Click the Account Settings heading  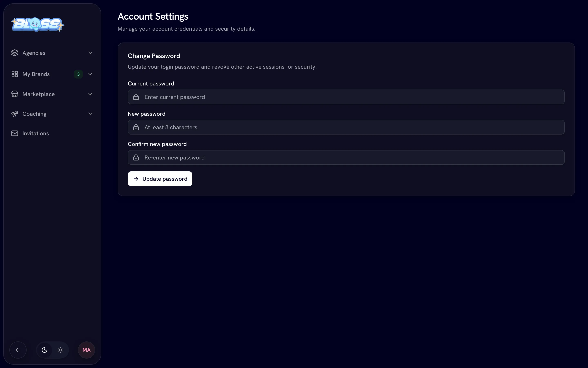(153, 17)
